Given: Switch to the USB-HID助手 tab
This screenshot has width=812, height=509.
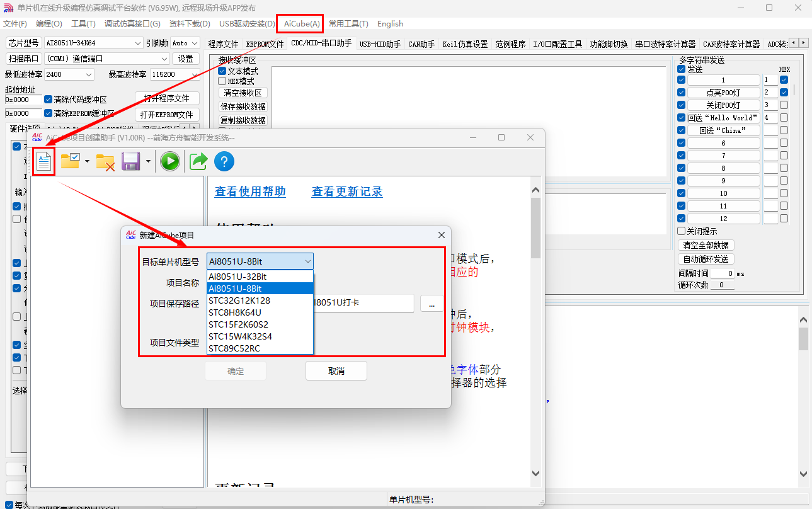Looking at the screenshot, I should coord(380,44).
